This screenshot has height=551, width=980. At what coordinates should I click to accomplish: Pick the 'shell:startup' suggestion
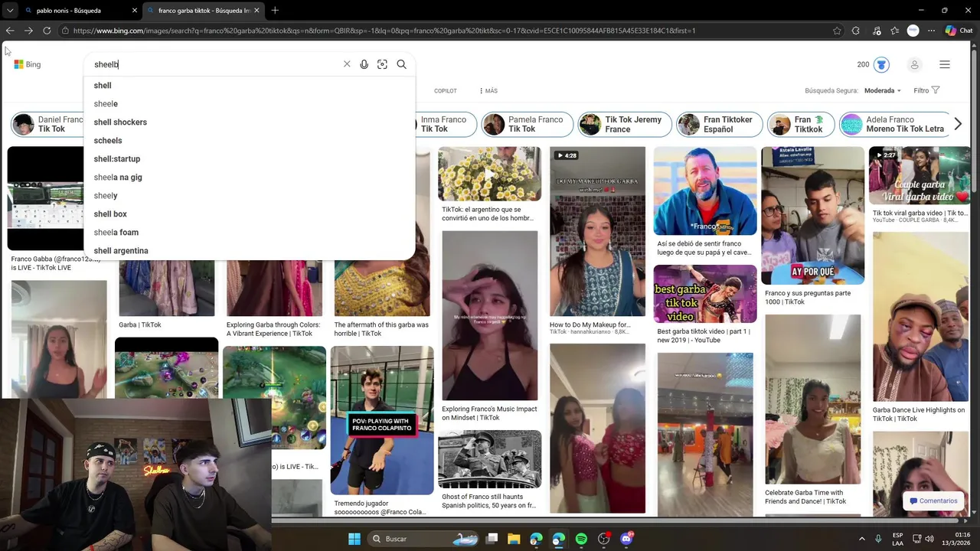pyautogui.click(x=249, y=159)
